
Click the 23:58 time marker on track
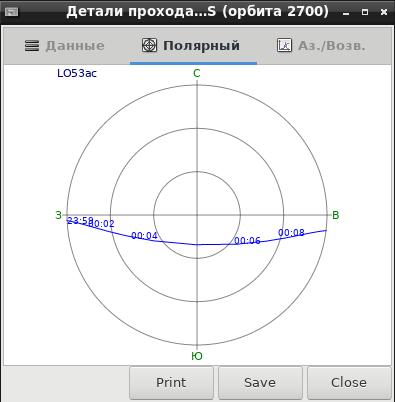80,221
